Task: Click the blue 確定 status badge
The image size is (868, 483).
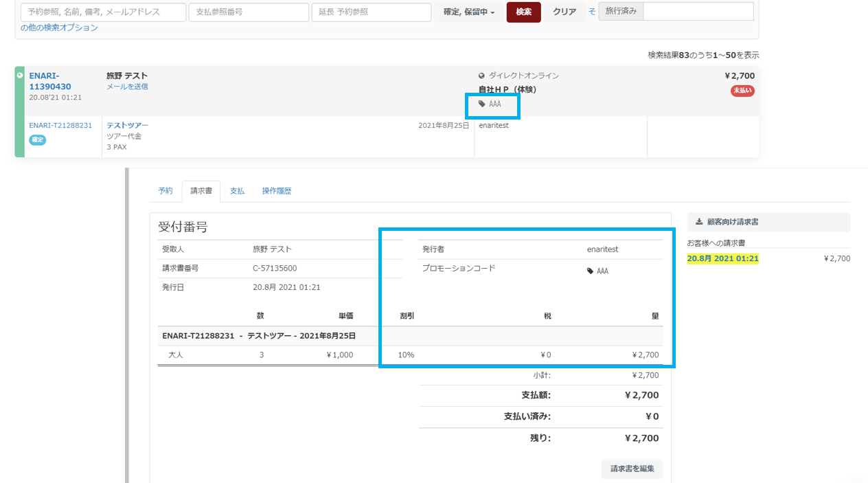Action: coord(38,139)
